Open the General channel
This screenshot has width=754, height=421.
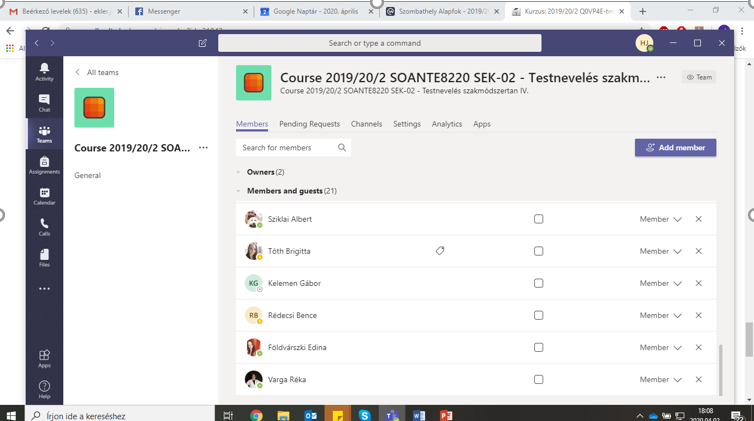coord(88,175)
